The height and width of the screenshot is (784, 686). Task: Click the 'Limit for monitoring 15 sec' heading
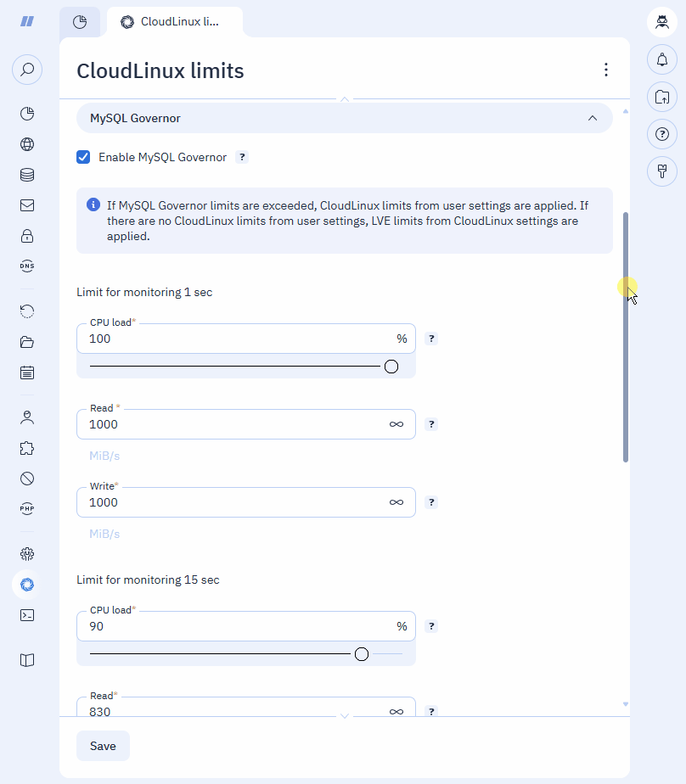tap(148, 580)
